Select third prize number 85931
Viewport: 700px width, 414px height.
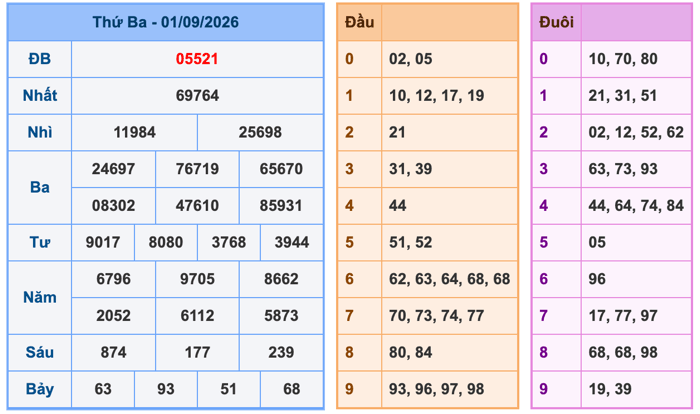(x=281, y=205)
